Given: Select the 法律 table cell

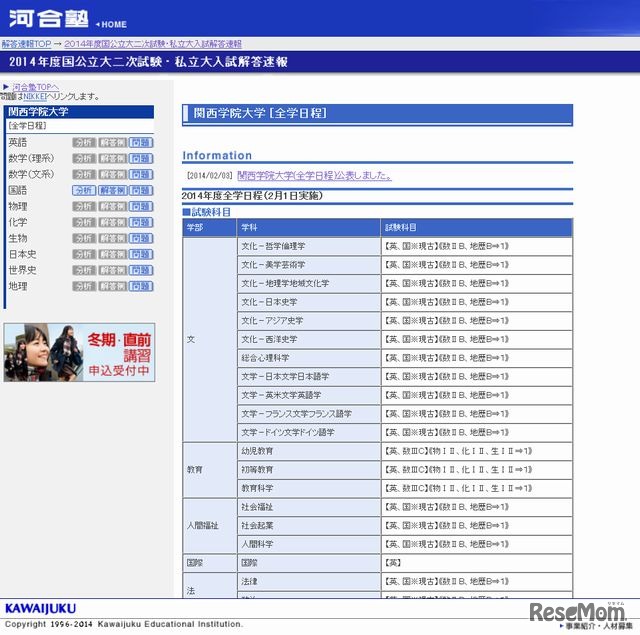Looking at the screenshot, I should (x=309, y=581).
